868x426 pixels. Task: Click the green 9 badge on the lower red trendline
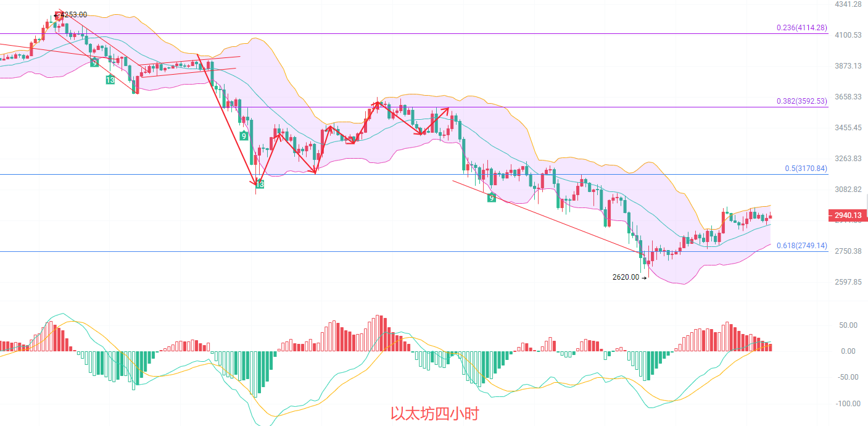pyautogui.click(x=491, y=198)
